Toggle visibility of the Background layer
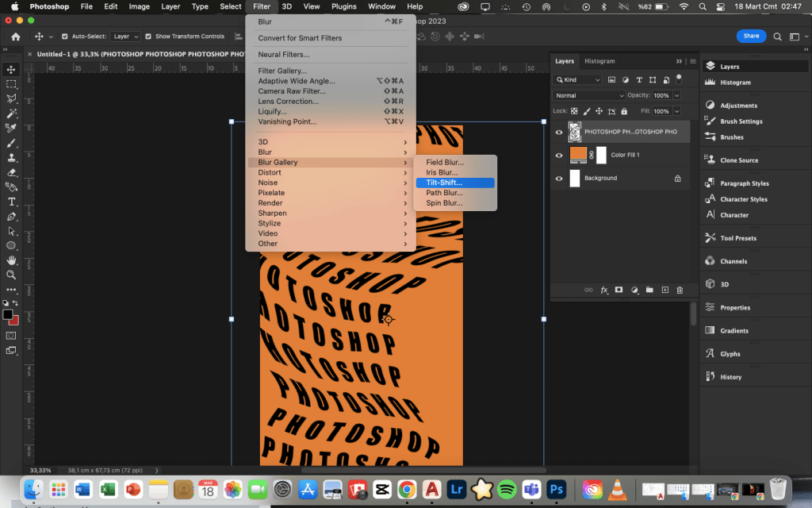 coord(559,179)
